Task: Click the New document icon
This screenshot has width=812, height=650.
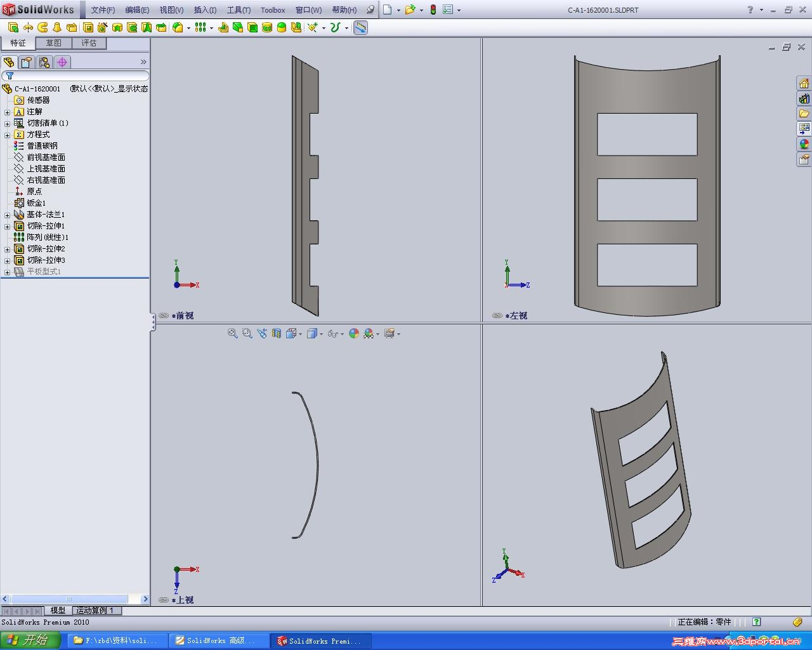Action: tap(387, 10)
